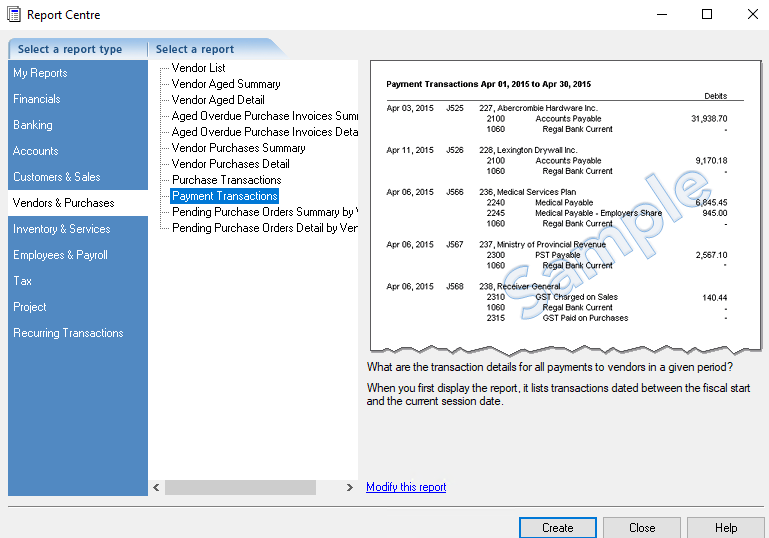Choose Vendor Aged Summary report
The width and height of the screenshot is (769, 538).
226,84
